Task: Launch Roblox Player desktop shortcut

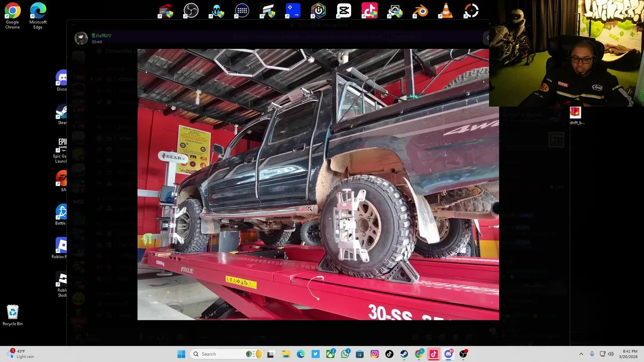Action: click(x=60, y=248)
